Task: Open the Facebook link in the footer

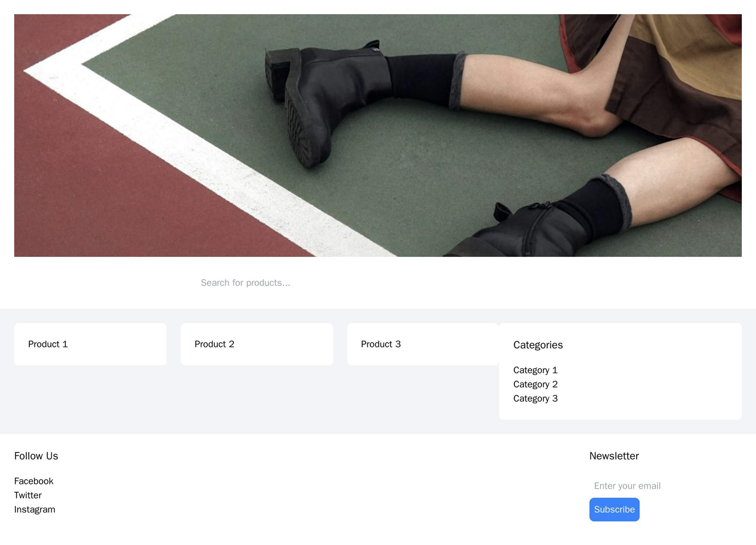Action: (x=33, y=481)
